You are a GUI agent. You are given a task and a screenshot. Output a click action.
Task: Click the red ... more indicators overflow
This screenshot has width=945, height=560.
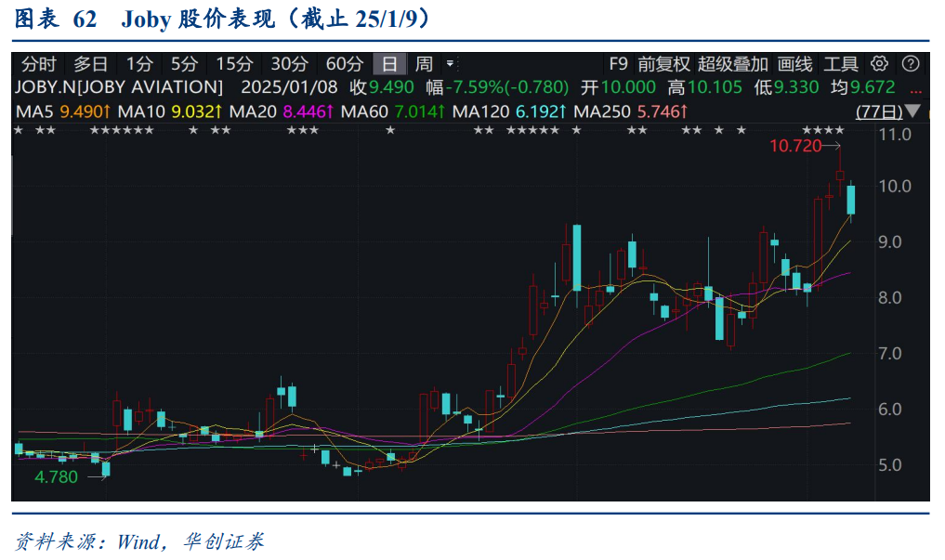pyautogui.click(x=916, y=92)
